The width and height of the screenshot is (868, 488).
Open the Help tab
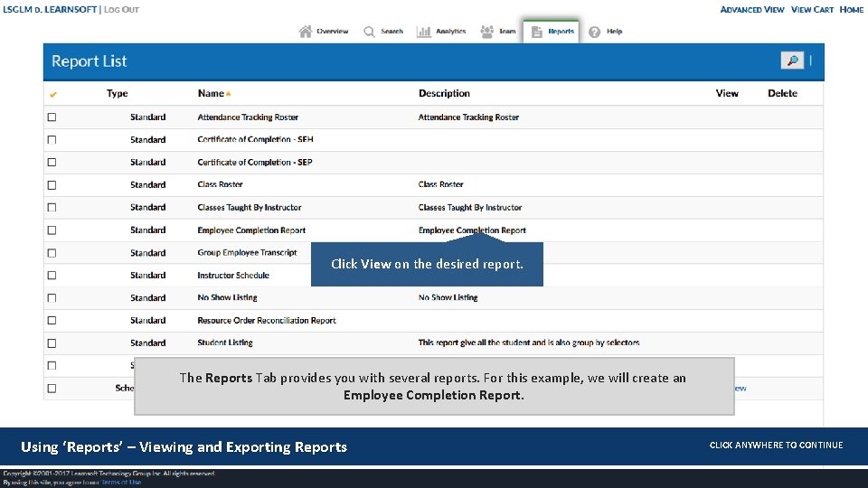pos(615,32)
